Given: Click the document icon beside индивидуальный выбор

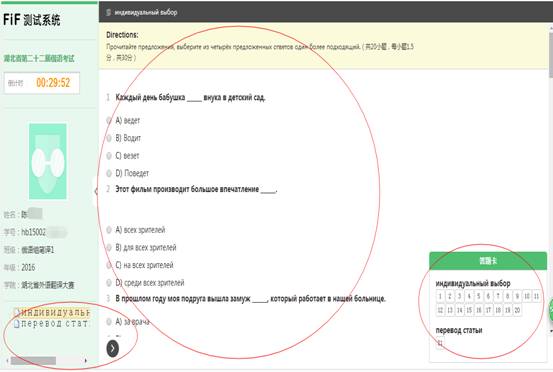Looking at the screenshot, I should [16, 312].
